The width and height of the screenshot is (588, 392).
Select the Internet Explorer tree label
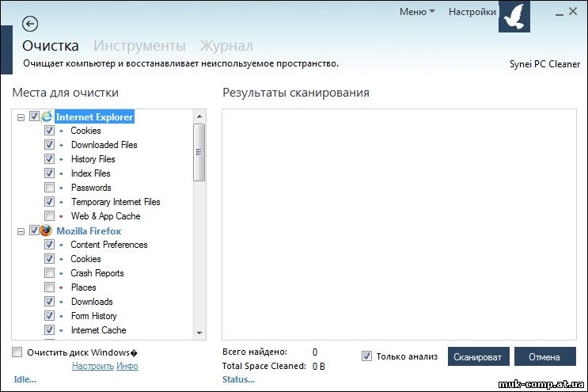point(94,117)
